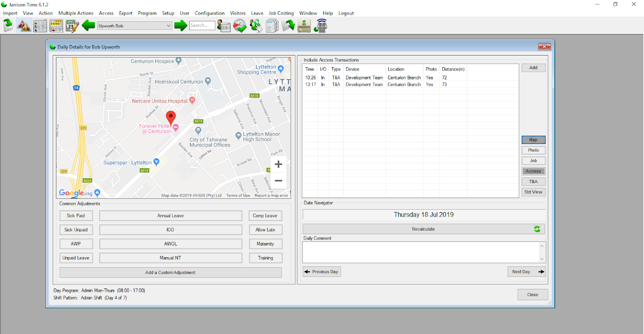644x334 pixels.
Task: Open the Job Costing menu
Action: click(281, 13)
